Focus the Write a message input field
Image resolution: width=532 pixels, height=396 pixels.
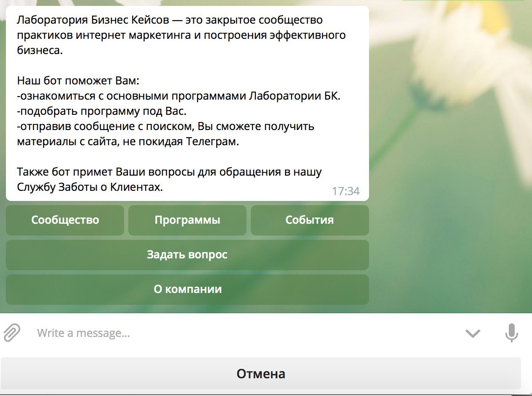tap(245, 333)
